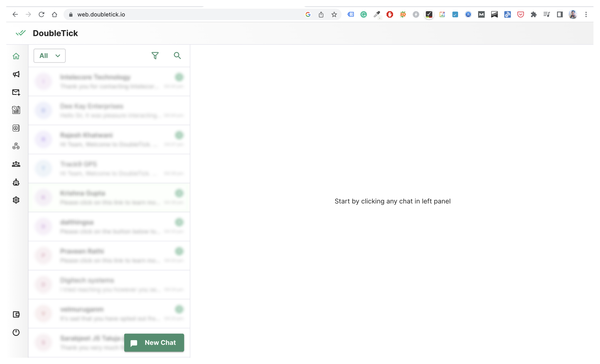Select the integrations icon in sidebar
Image resolution: width=600 pixels, height=364 pixels.
coord(16,146)
